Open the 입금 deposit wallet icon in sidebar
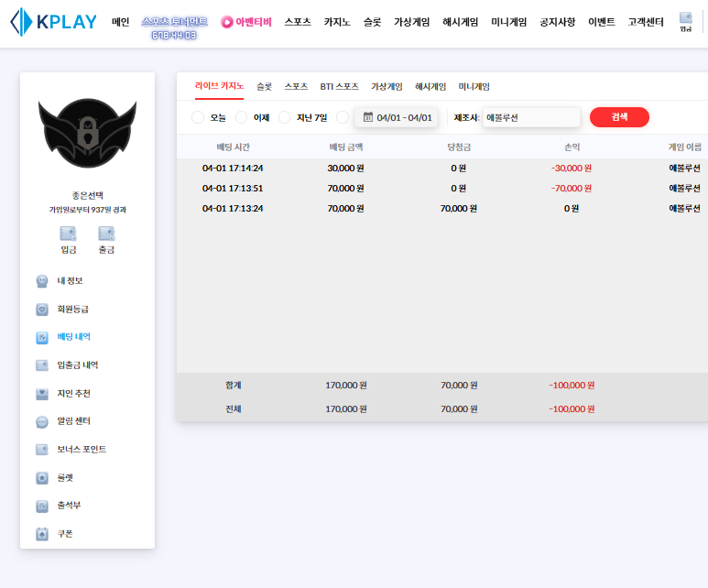708x588 pixels. click(x=68, y=234)
